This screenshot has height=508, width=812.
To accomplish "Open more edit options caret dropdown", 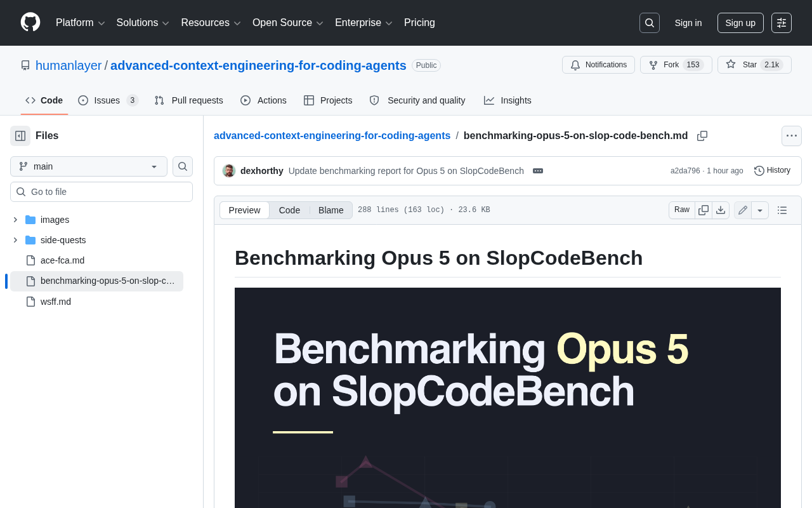I will point(760,210).
